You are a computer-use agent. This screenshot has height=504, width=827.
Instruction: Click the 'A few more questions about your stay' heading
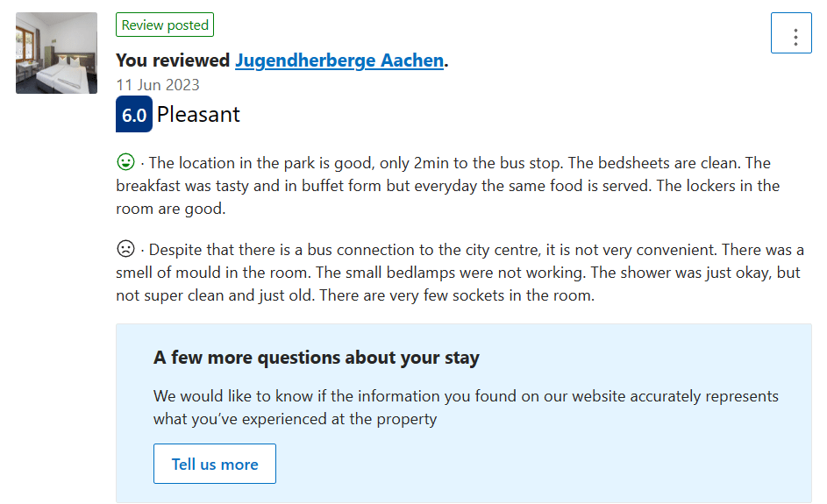pyautogui.click(x=317, y=358)
